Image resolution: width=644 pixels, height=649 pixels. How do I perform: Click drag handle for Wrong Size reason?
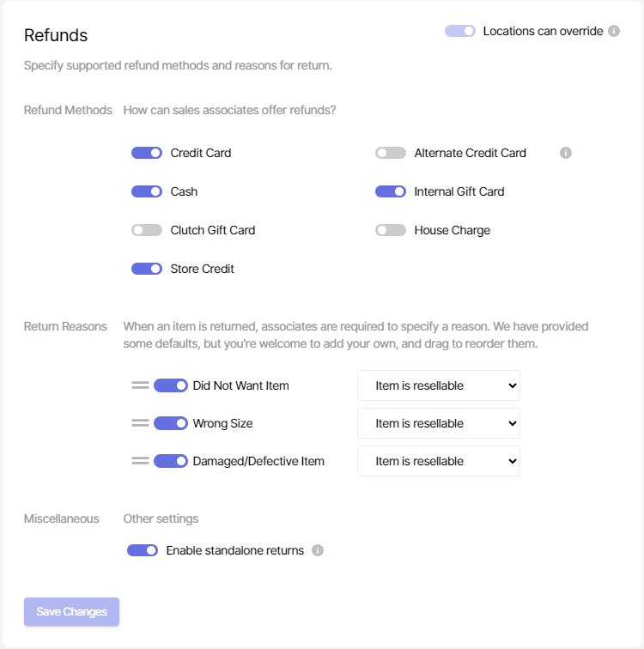click(x=140, y=423)
